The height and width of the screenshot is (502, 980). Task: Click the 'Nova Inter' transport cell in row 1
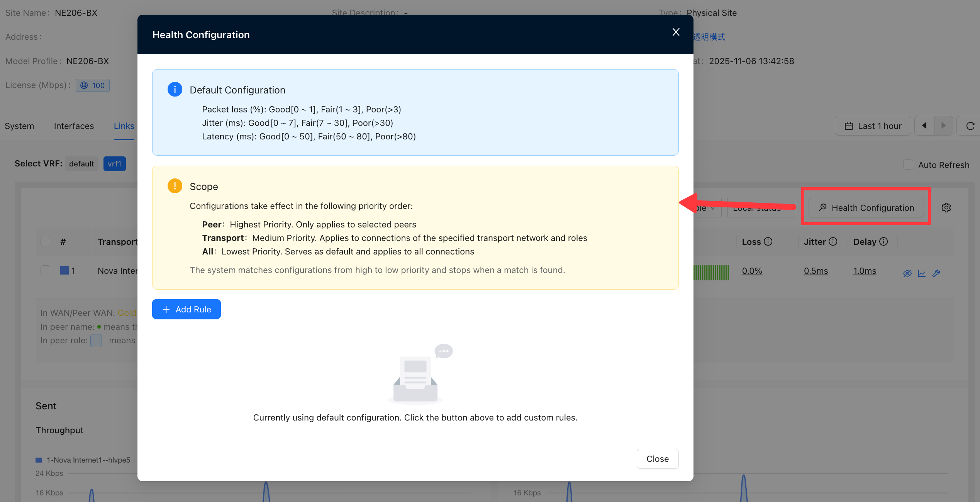tap(118, 271)
